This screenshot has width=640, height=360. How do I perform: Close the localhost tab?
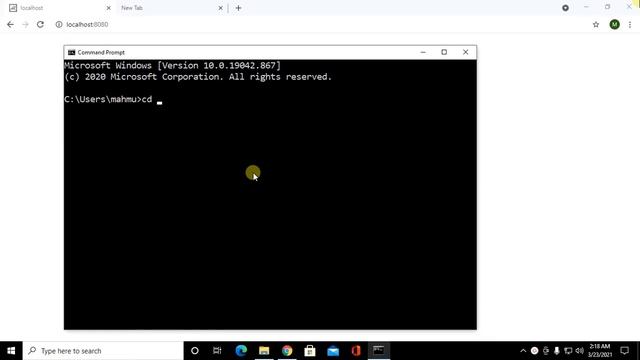pos(109,8)
